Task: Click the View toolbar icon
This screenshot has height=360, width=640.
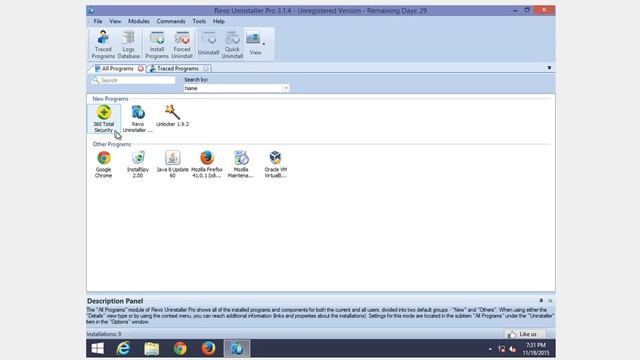Action: 254,43
